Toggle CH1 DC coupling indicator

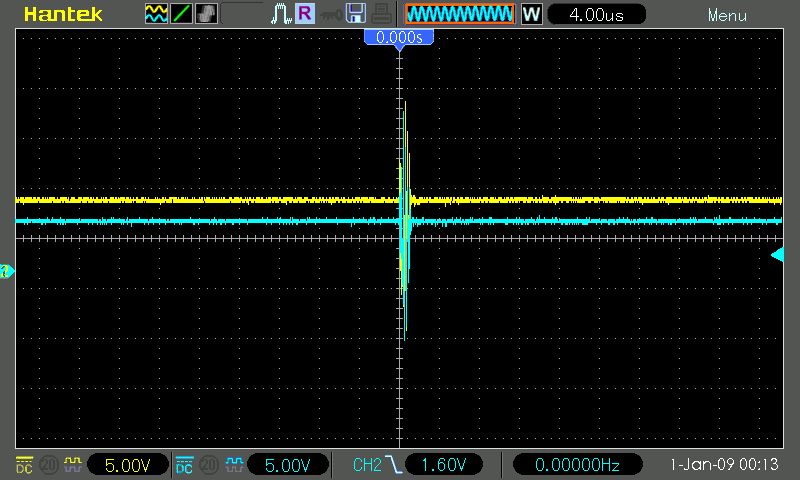(24, 465)
